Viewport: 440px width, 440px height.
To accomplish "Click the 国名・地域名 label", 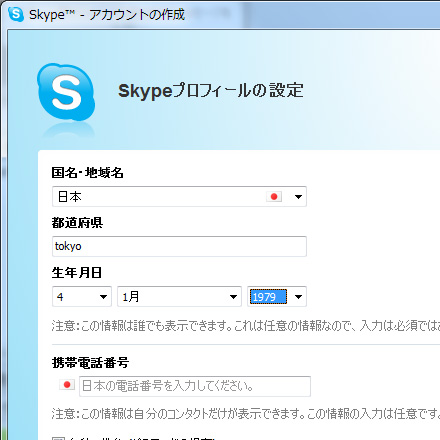I will point(88,173).
